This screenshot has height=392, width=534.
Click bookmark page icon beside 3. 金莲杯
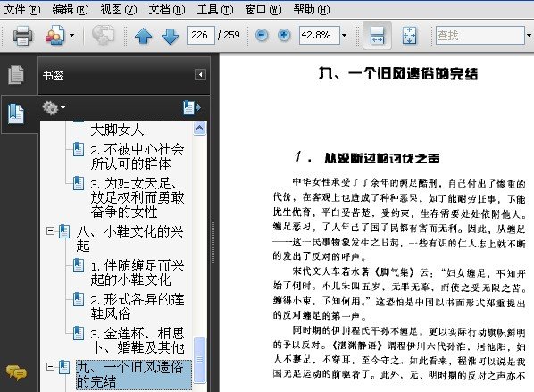tap(79, 333)
